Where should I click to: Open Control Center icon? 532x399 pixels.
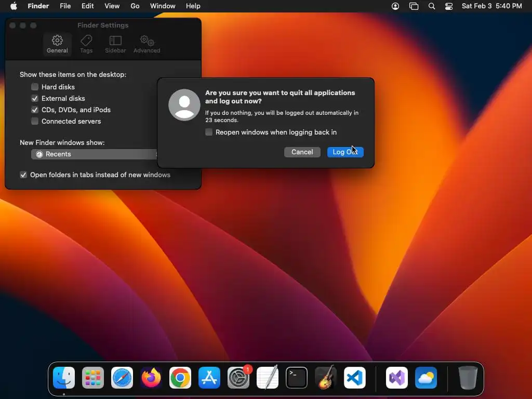click(449, 6)
